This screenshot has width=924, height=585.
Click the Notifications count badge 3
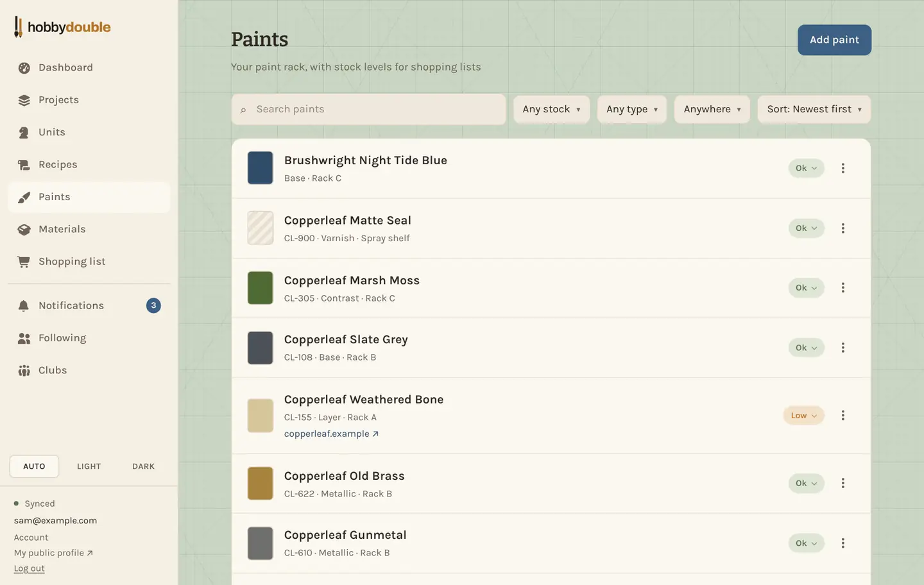click(153, 305)
